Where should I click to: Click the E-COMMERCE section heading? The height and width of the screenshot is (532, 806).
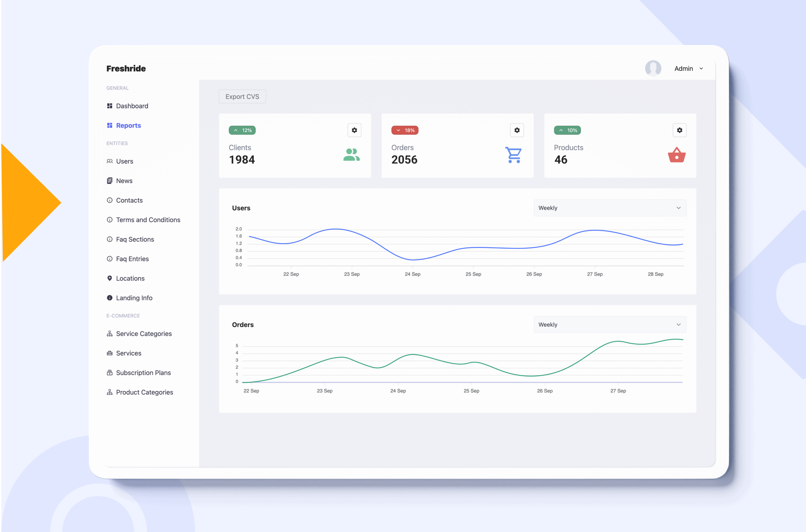click(x=123, y=316)
